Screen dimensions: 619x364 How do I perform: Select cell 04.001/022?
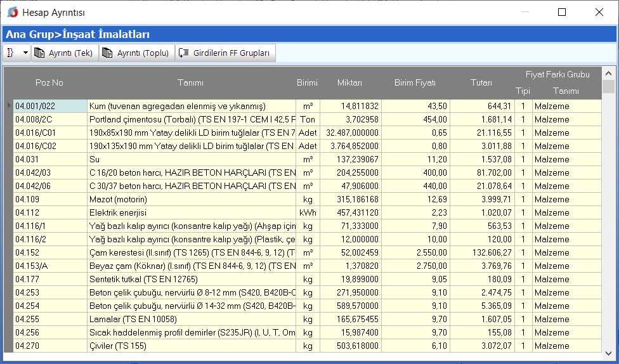click(x=50, y=106)
